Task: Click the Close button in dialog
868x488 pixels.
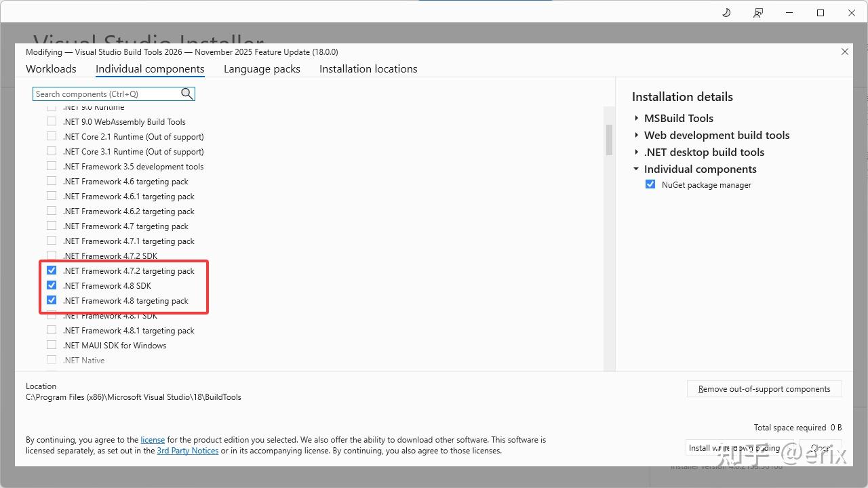Action: 821,448
